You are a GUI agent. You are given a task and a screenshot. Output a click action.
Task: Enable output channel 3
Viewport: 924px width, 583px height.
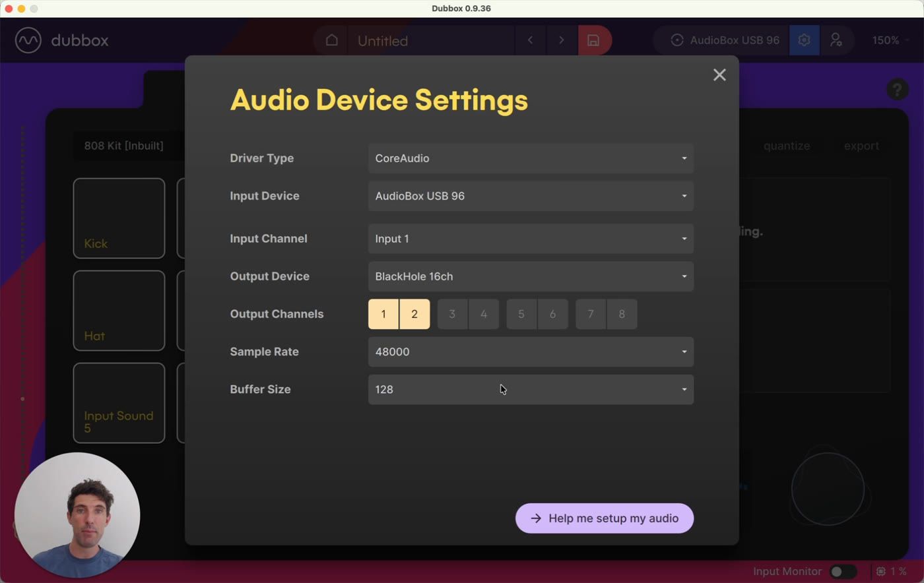452,314
